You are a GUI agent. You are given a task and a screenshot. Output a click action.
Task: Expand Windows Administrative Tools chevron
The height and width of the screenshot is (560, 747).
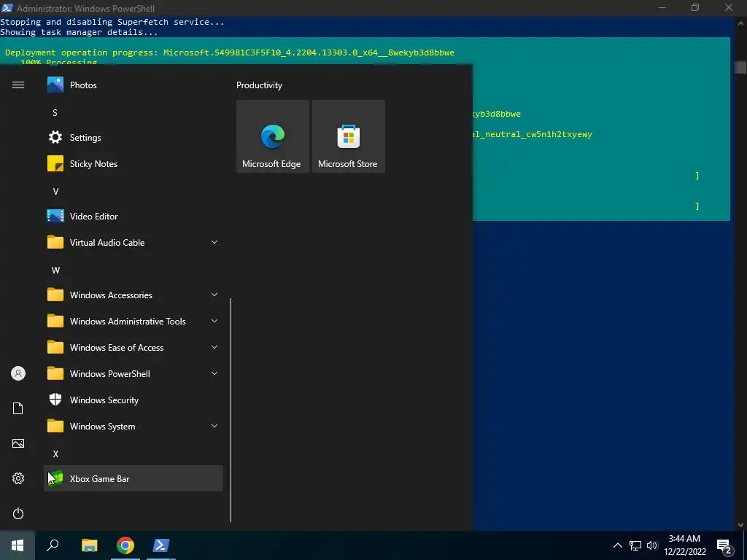point(214,321)
